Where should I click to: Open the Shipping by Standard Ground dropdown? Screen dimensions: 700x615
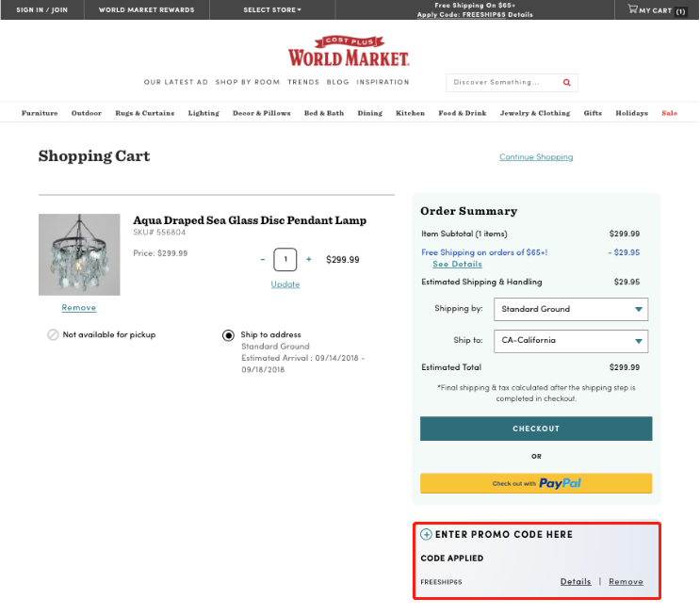click(x=571, y=309)
